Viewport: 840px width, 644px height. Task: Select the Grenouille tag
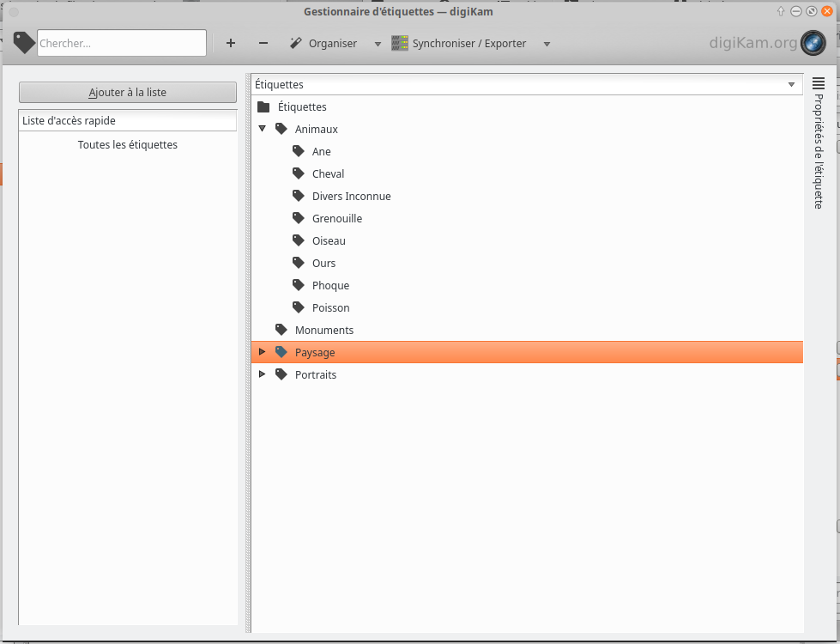(337, 219)
